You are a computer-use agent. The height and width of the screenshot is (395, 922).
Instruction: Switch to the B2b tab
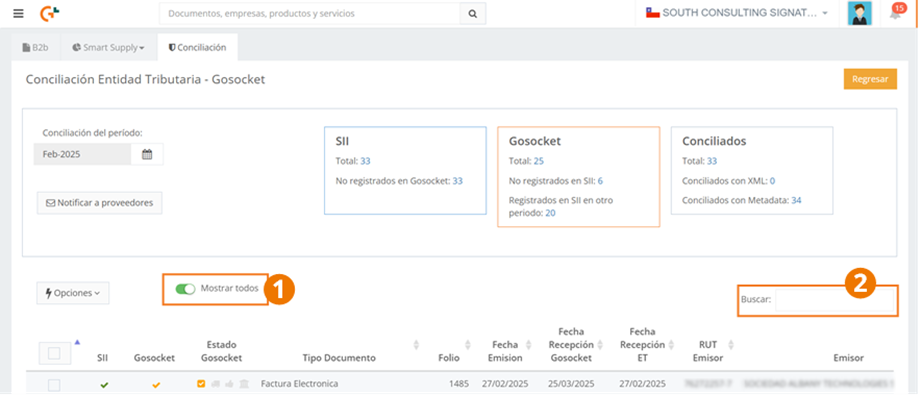(36, 48)
